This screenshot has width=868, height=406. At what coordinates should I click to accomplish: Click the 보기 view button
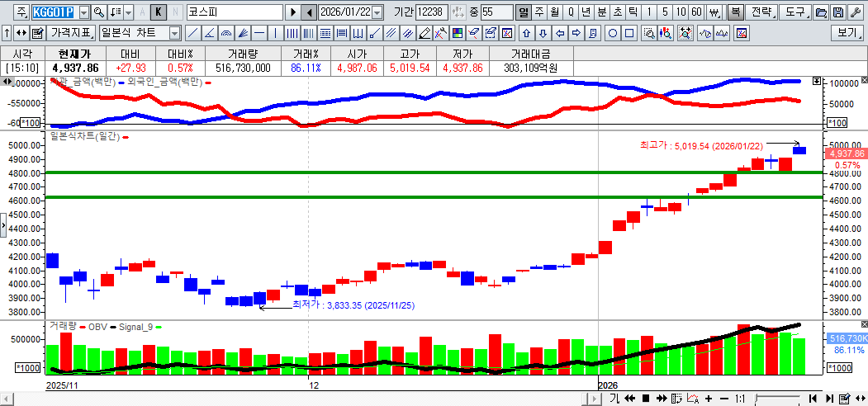(x=846, y=33)
